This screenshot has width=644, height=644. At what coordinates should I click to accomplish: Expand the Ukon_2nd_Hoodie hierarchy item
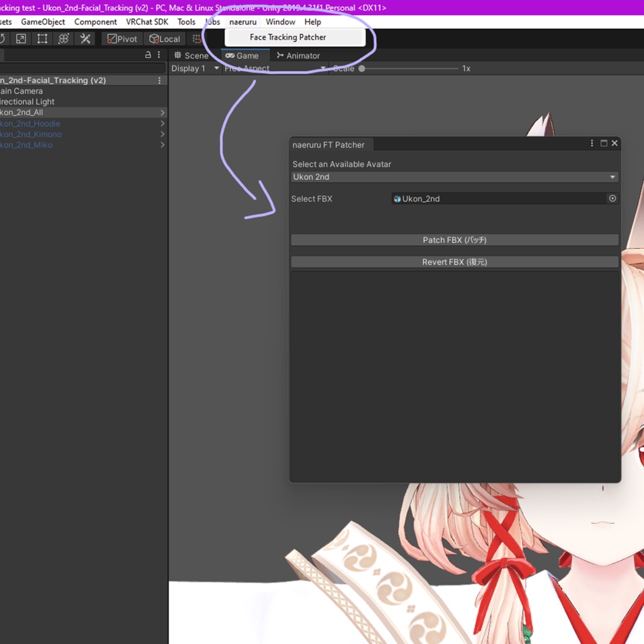click(x=162, y=123)
